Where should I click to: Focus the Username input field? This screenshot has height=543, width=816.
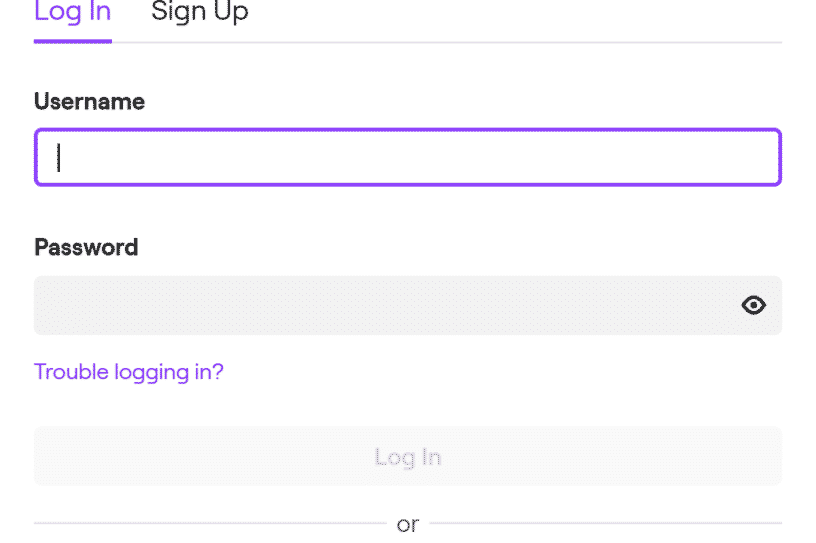coord(408,157)
